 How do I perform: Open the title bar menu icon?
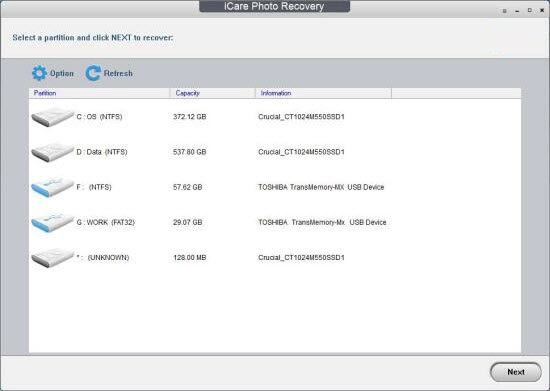coord(504,11)
